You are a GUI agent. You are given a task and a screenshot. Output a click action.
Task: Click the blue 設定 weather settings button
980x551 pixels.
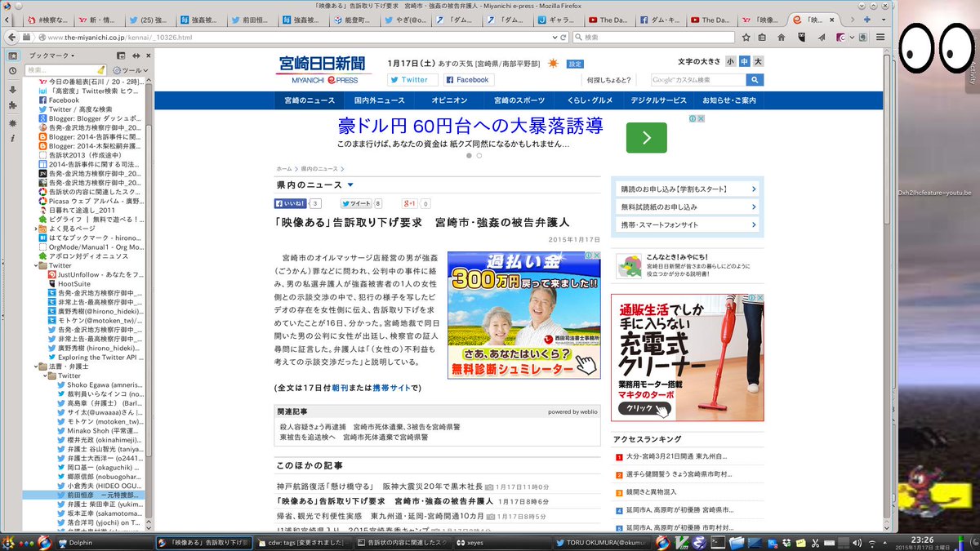point(576,64)
